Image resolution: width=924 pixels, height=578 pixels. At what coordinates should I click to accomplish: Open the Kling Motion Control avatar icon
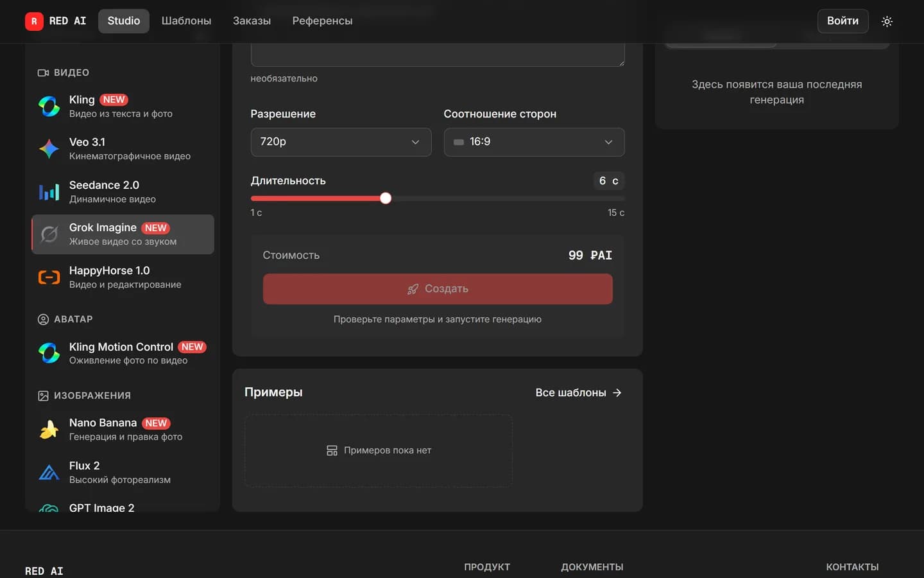49,353
